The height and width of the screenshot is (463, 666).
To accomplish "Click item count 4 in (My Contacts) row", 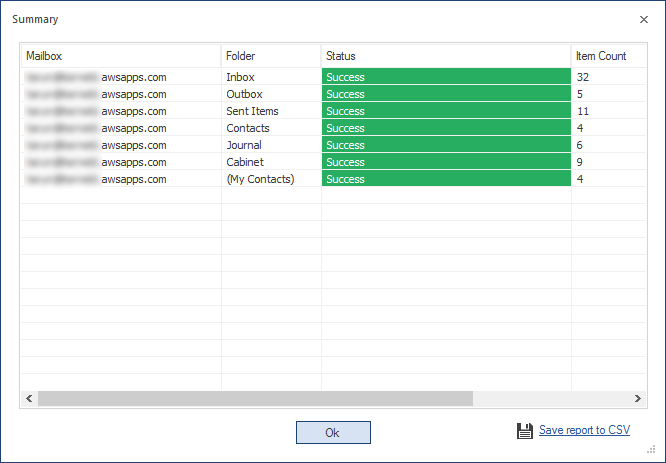I will (609, 179).
